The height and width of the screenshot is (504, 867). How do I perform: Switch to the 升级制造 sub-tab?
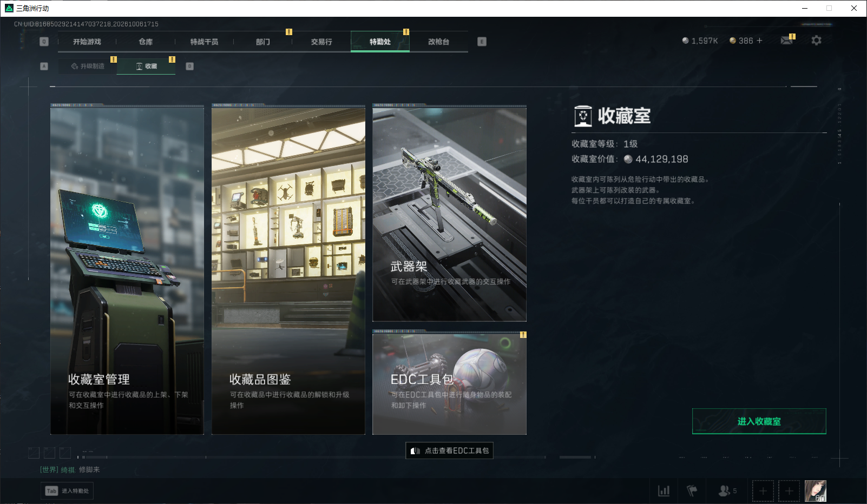point(88,66)
